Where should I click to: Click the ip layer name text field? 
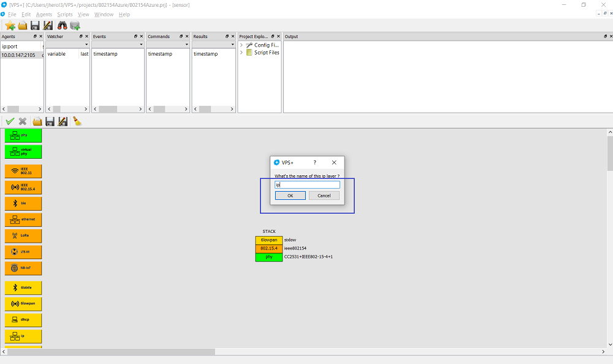coord(307,184)
